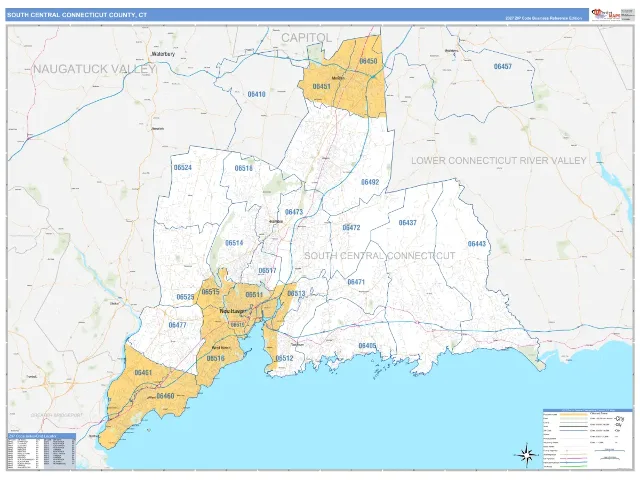Viewport: 640px width, 480px height.
Task: Click the map legend box
Action: point(587,439)
